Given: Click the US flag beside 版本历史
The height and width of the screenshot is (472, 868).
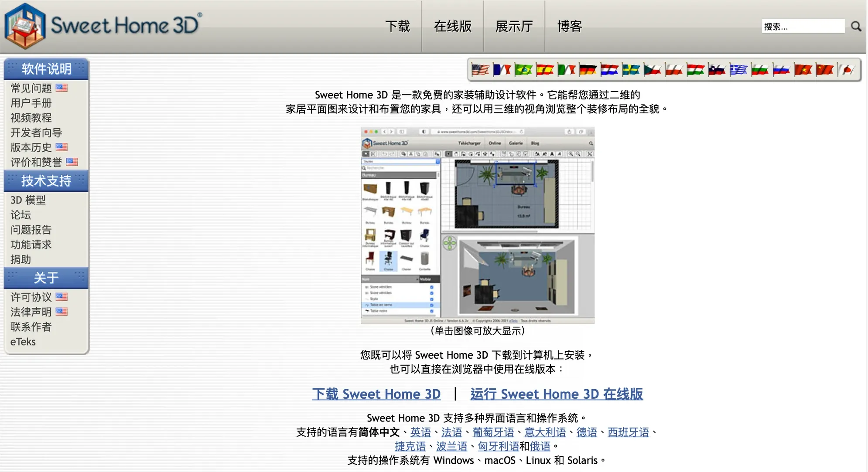Looking at the screenshot, I should [62, 147].
